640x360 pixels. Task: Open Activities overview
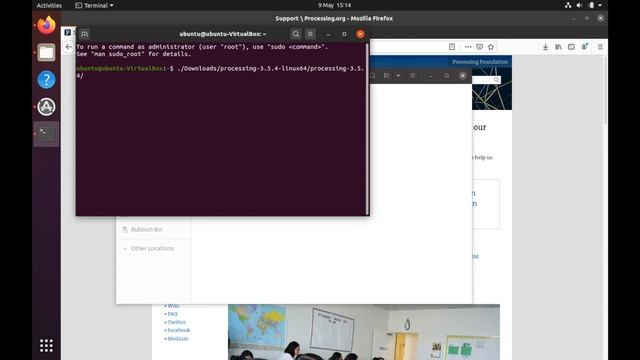49,5
